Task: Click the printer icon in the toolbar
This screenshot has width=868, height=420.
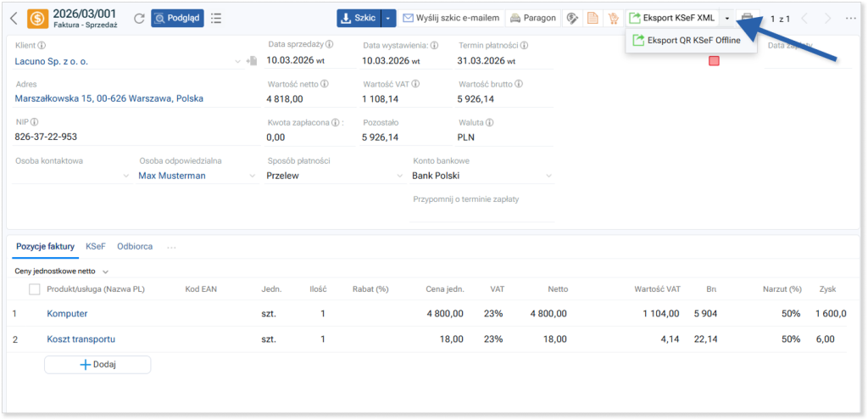Action: click(x=746, y=18)
